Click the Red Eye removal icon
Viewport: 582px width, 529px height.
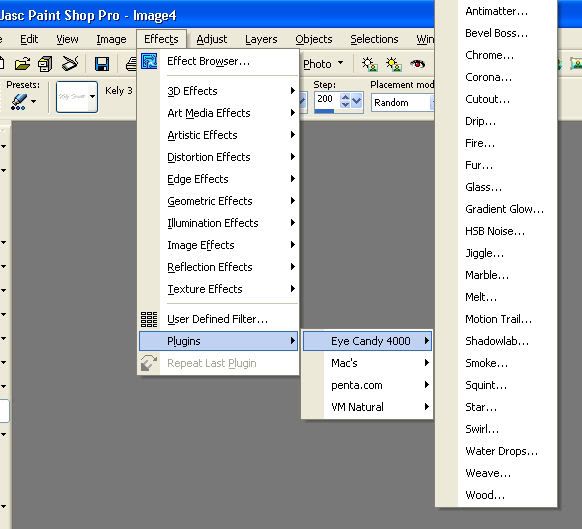417,64
